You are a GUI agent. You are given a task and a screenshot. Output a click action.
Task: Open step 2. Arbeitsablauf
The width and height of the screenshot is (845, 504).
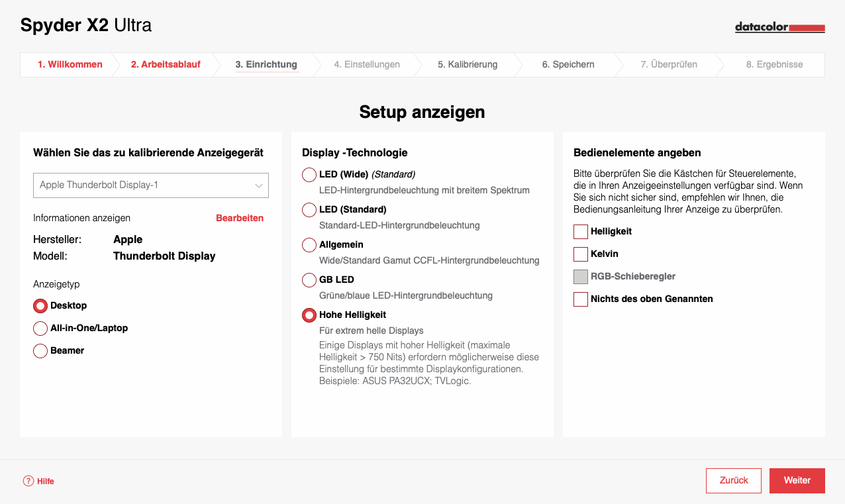pos(166,65)
